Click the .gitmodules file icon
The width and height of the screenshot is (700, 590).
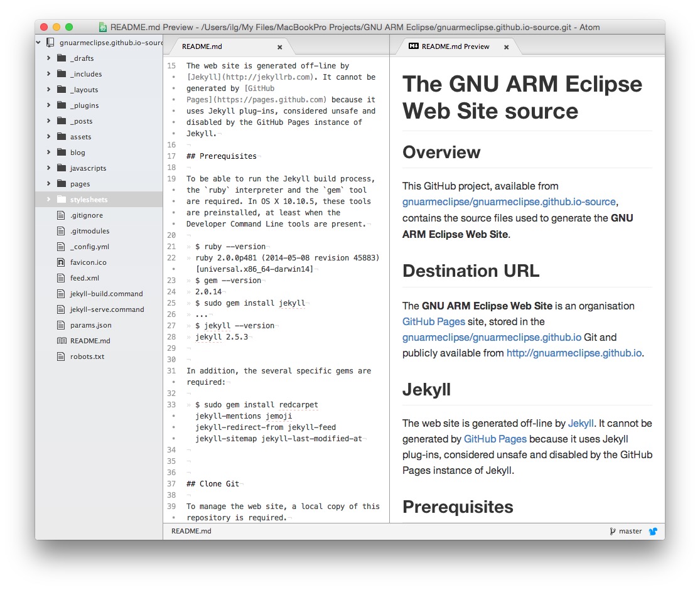click(x=61, y=231)
